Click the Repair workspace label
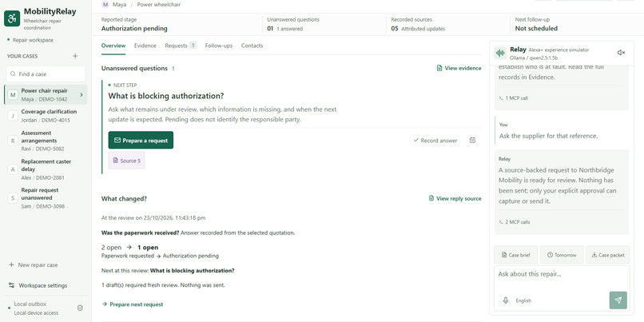Image resolution: width=644 pixels, height=322 pixels. 33,40
